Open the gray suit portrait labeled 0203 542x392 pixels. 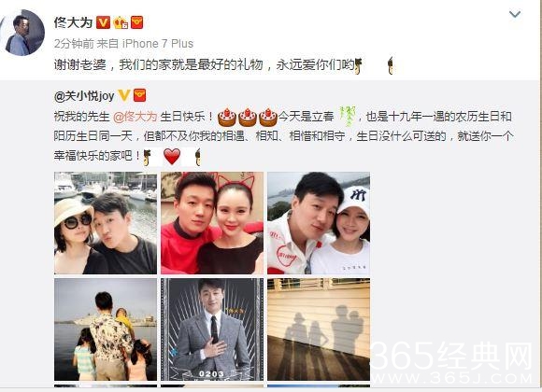212,329
